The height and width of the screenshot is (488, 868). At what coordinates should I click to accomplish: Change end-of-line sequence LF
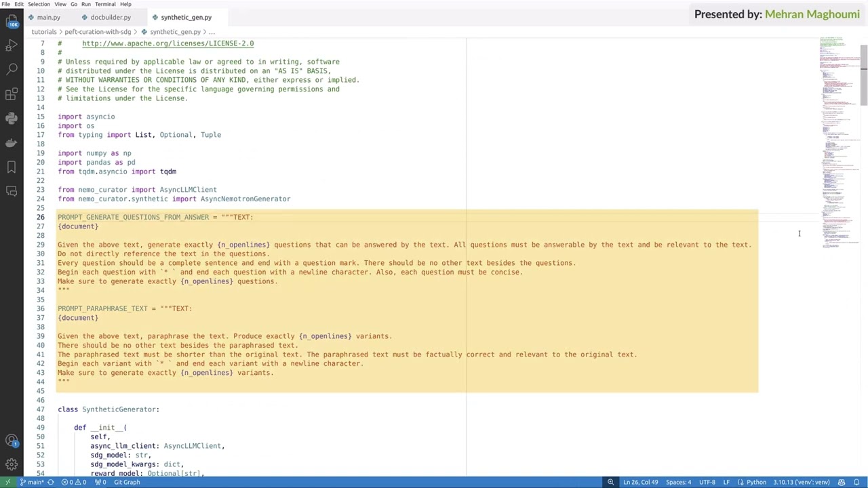coord(726,482)
